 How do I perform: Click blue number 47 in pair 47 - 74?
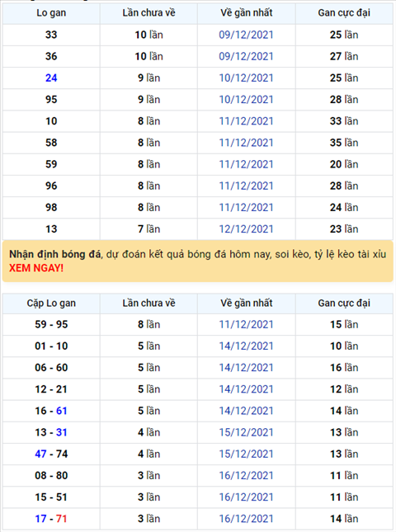40,454
